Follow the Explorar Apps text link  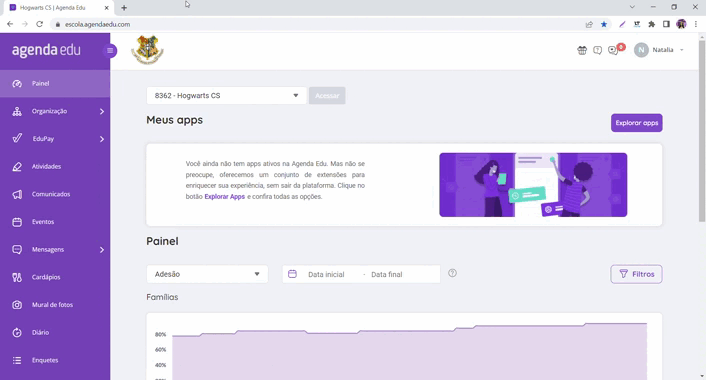click(x=225, y=197)
